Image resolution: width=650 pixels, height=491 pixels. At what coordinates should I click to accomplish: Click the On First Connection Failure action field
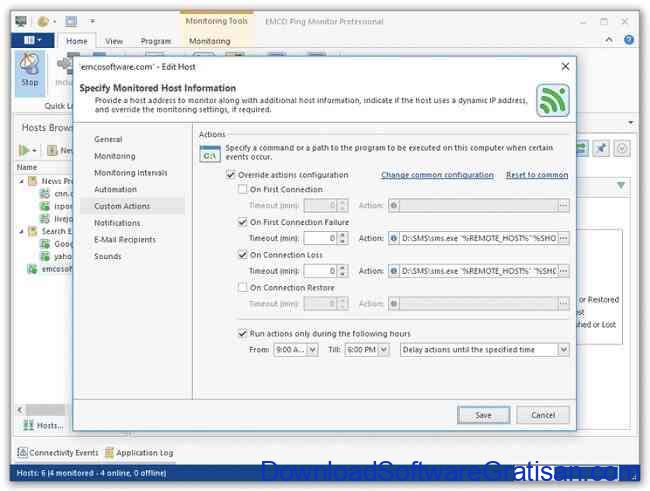(x=478, y=238)
